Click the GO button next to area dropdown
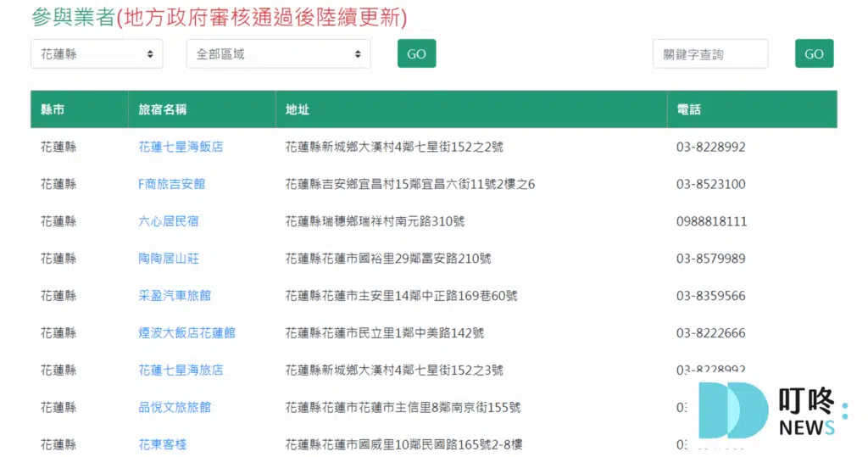Screen dimensions: 868x457 pyautogui.click(x=416, y=53)
